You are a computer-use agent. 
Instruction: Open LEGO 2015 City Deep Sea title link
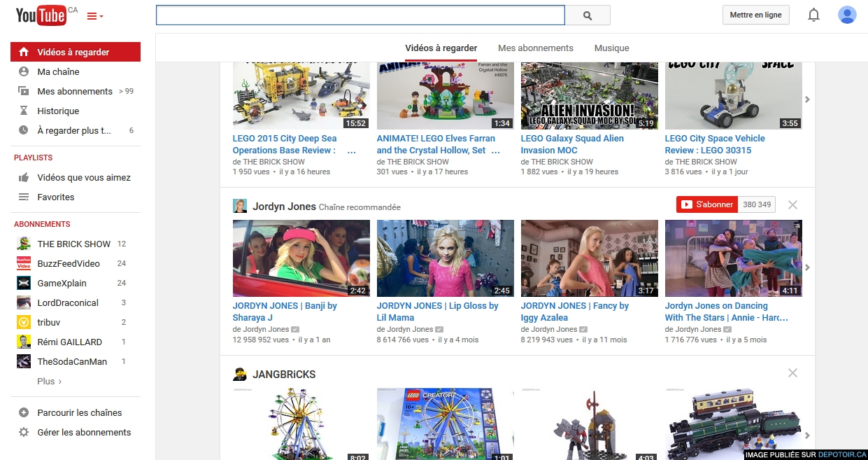point(294,144)
